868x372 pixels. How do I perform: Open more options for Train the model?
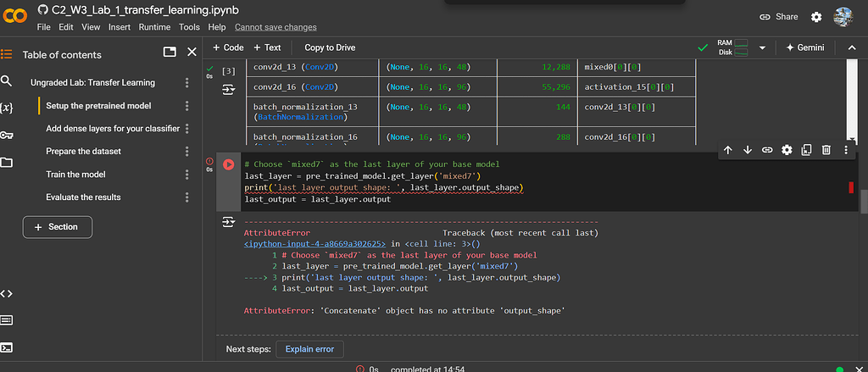coord(187,175)
